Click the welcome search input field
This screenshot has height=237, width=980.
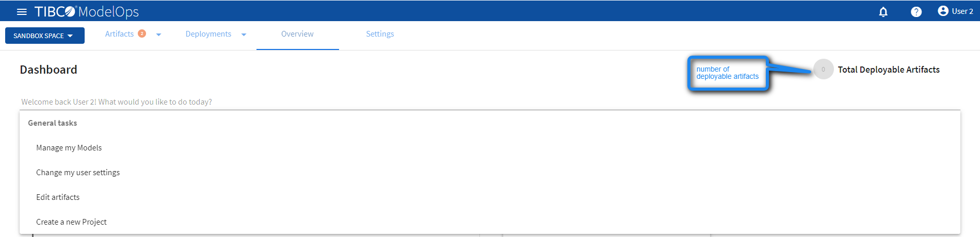pyautogui.click(x=490, y=102)
